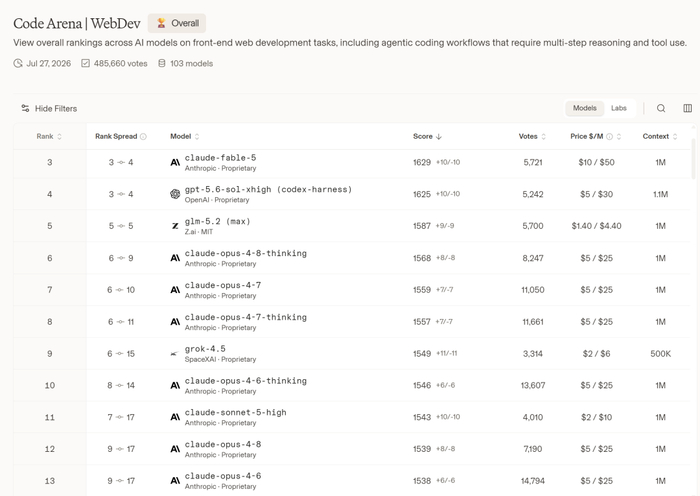Click the 1.1M context value

point(660,194)
